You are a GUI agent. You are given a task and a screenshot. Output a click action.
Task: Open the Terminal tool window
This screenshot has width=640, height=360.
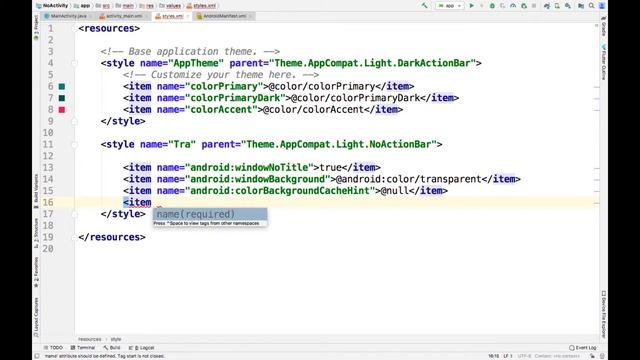click(82, 348)
